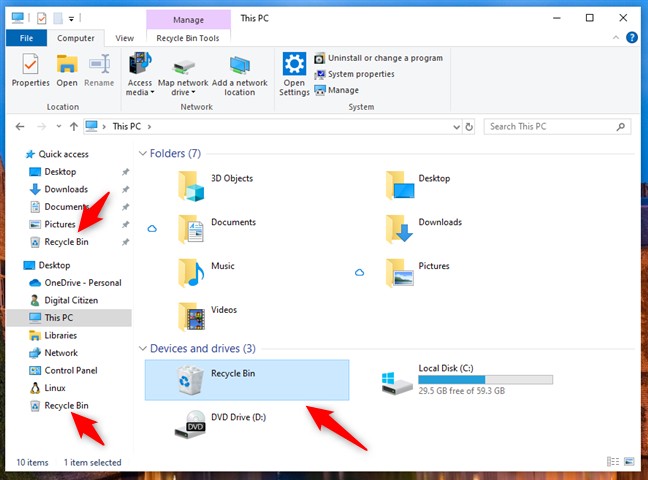Select the DVD Drive (D:) icon

191,423
